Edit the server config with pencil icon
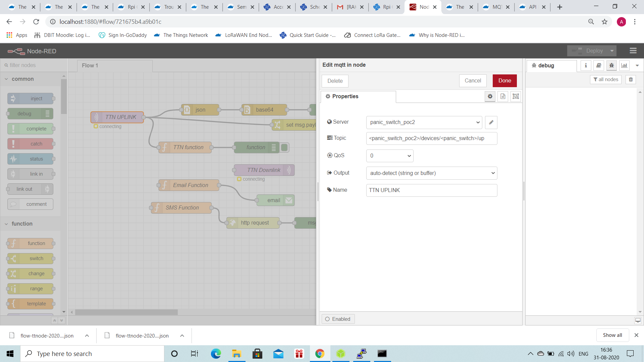This screenshot has width=644, height=362. [x=491, y=122]
